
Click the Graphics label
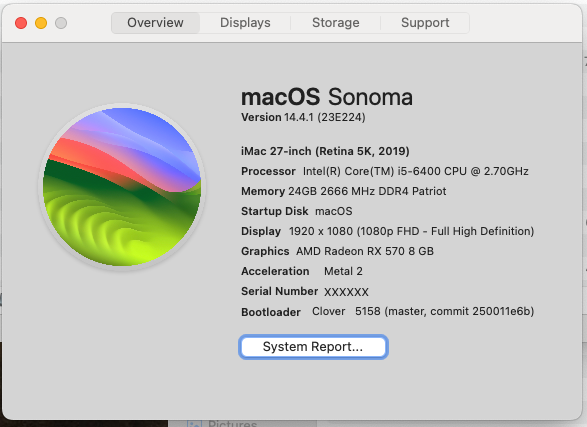[x=265, y=251]
